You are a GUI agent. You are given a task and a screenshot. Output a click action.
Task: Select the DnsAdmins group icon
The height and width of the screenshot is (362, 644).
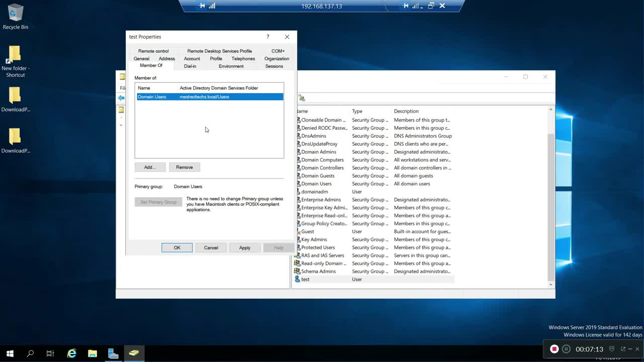tap(297, 136)
